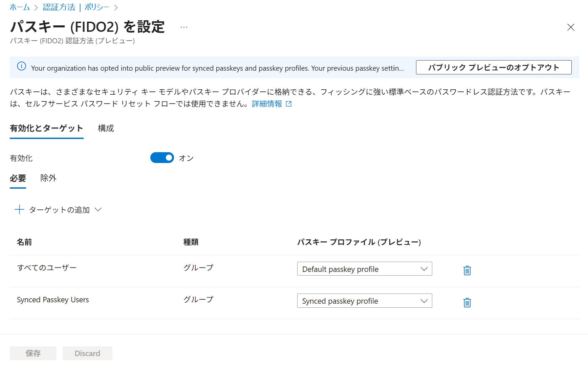This screenshot has height=374, width=588.
Task: Toggle the 有効化 switch off
Action: click(x=162, y=158)
